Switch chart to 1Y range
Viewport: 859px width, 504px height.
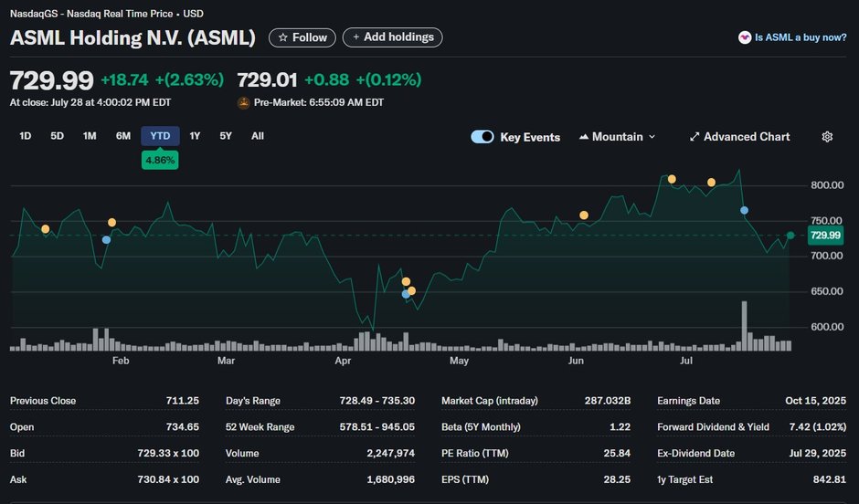coord(195,136)
